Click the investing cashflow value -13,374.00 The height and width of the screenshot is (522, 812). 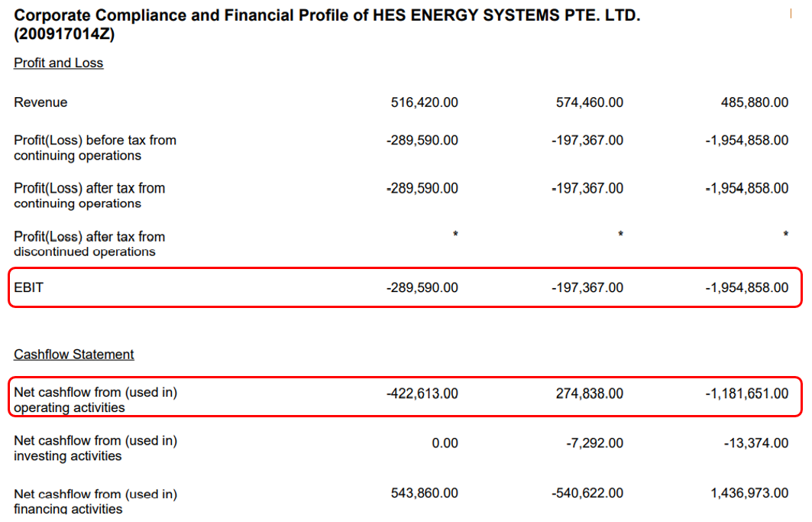pyautogui.click(x=756, y=443)
